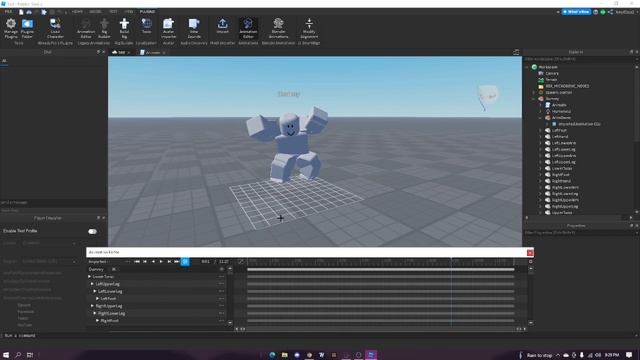Click the Dummy summary keyframe bar
Image resolution: width=640 pixels, height=360 pixels.
coord(380,269)
